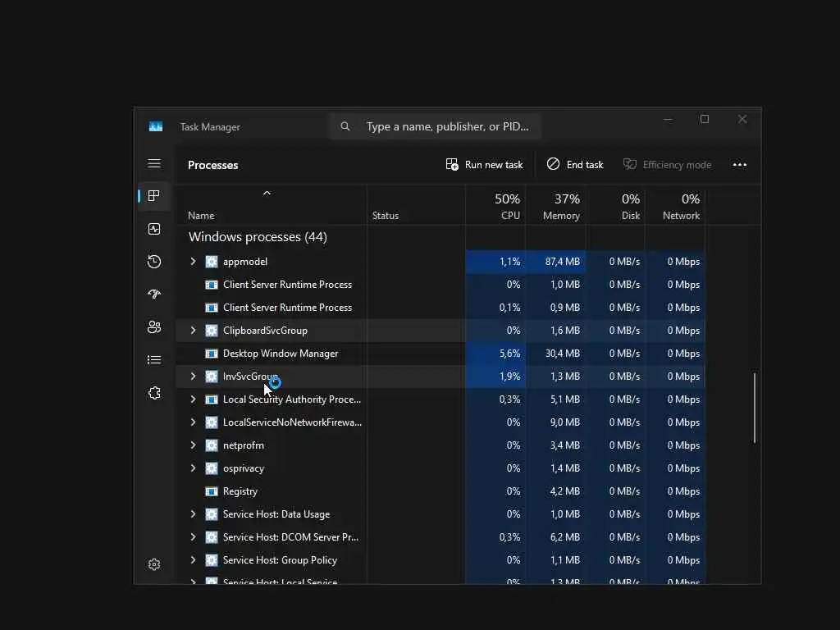Screen dimensions: 840x630
Task: Open the hamburger navigation menu
Action: [x=154, y=163]
